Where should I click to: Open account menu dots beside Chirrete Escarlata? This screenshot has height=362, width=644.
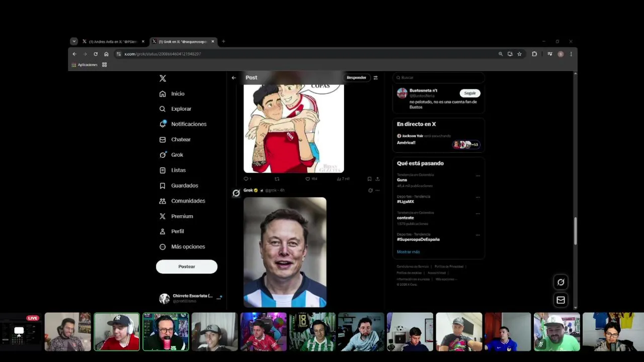219,298
